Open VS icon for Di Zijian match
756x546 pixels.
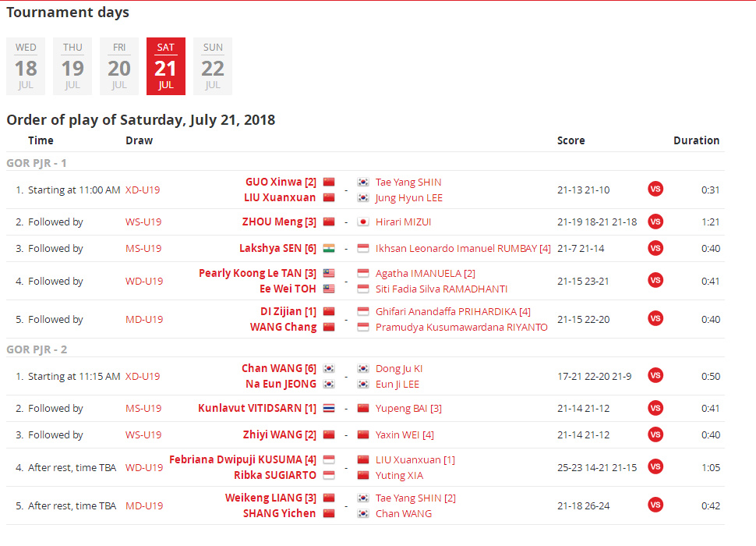655,319
